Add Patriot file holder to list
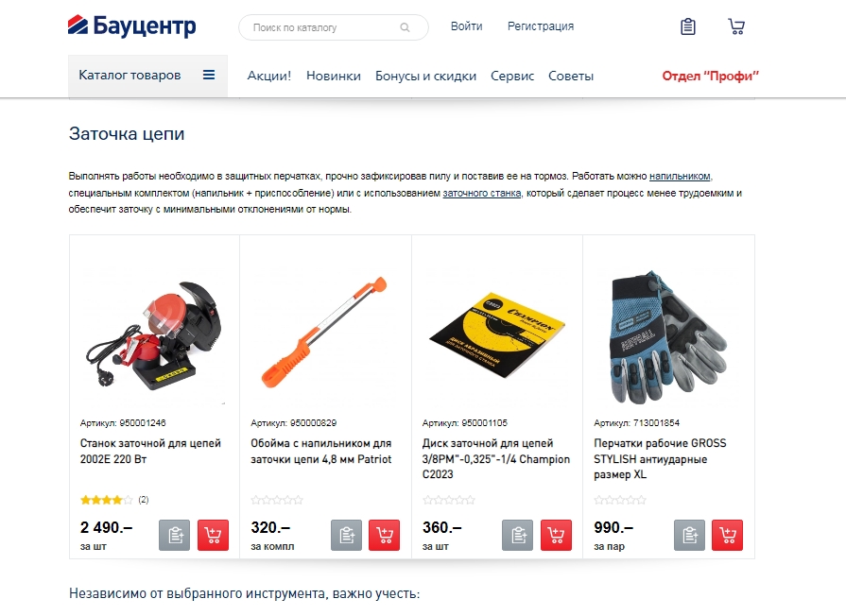The width and height of the screenshot is (846, 616). (x=346, y=535)
